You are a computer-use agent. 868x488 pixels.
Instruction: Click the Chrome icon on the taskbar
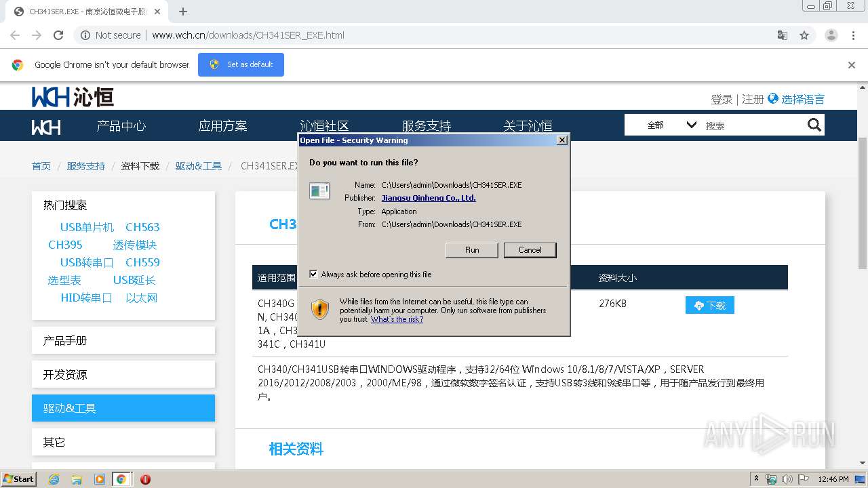[x=121, y=479]
